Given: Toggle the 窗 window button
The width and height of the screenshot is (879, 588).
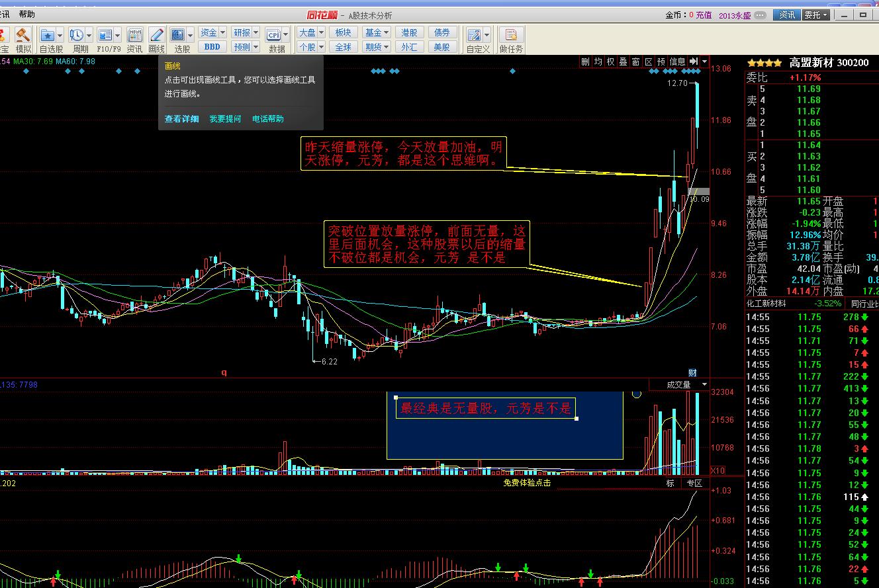Looking at the screenshot, I should click(635, 62).
